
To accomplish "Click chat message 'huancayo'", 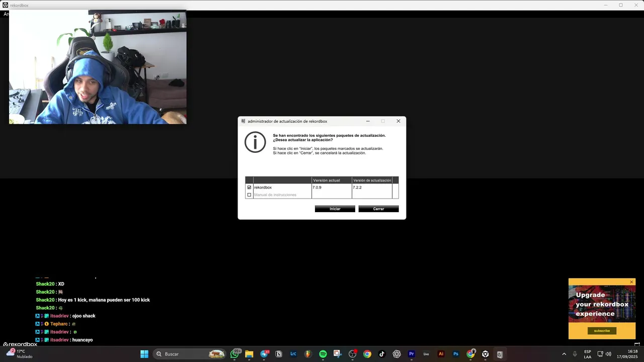I will (83, 340).
